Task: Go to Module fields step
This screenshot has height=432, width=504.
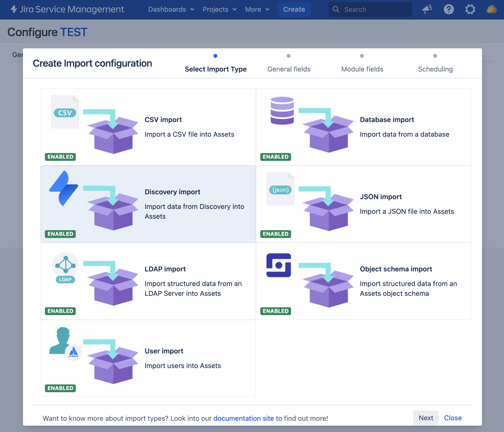Action: [362, 69]
